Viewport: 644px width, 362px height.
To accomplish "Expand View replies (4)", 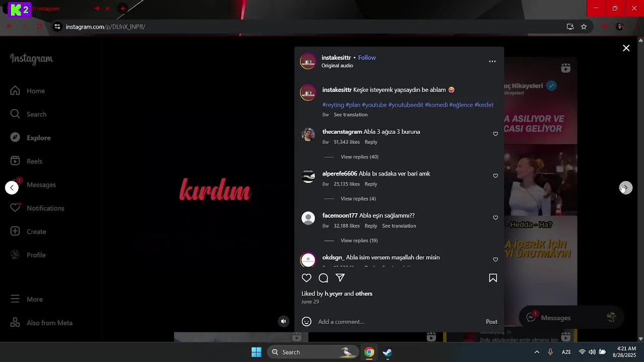I will coord(358,199).
